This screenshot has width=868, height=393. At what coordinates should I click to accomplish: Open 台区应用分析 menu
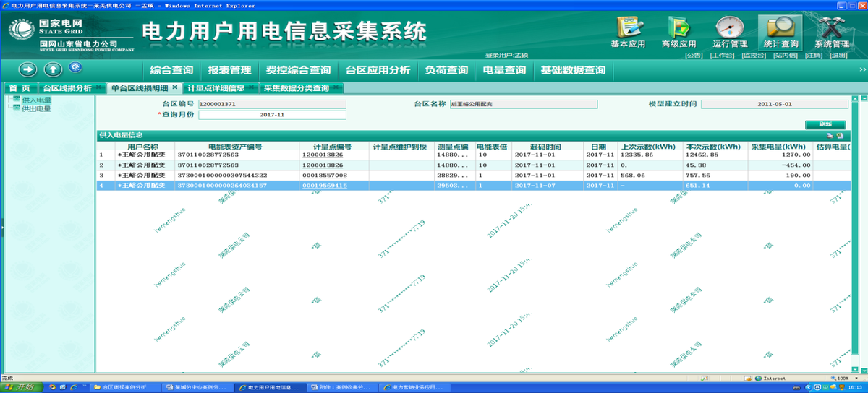click(x=378, y=70)
